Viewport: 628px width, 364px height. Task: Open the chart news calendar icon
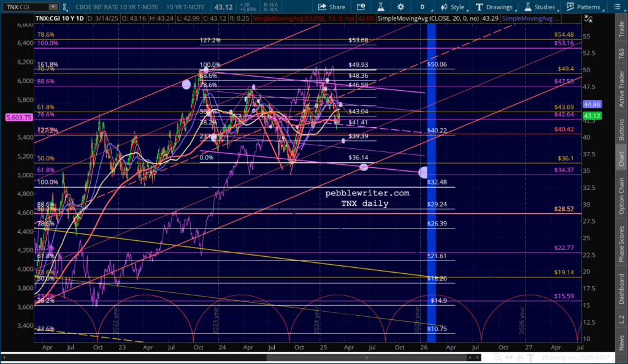[x=361, y=7]
